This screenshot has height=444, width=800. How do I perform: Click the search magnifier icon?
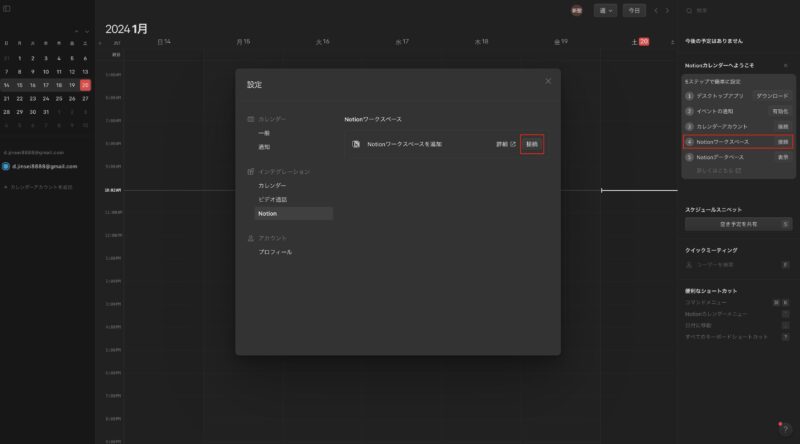tap(689, 11)
